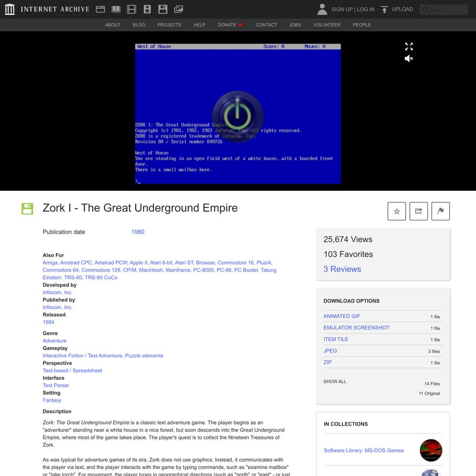Focus the search input field
476x476 pixels.
pos(444,10)
